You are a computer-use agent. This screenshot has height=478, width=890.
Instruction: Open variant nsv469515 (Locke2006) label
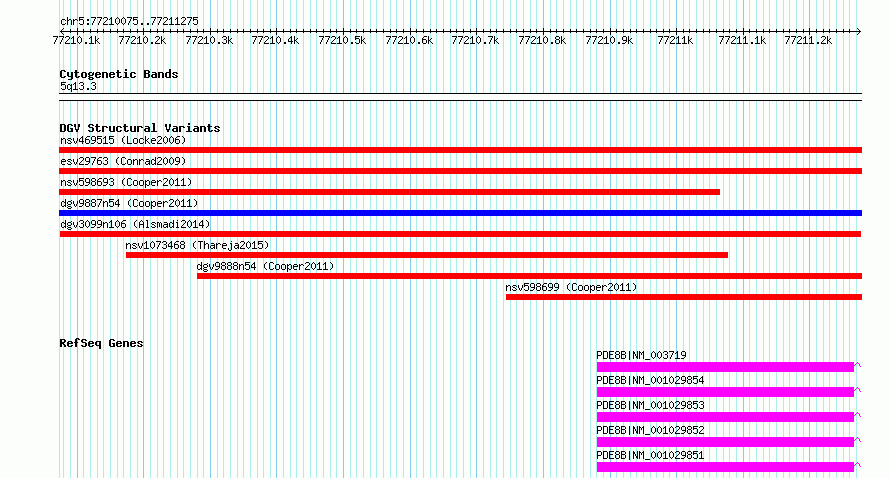pyautogui.click(x=123, y=140)
